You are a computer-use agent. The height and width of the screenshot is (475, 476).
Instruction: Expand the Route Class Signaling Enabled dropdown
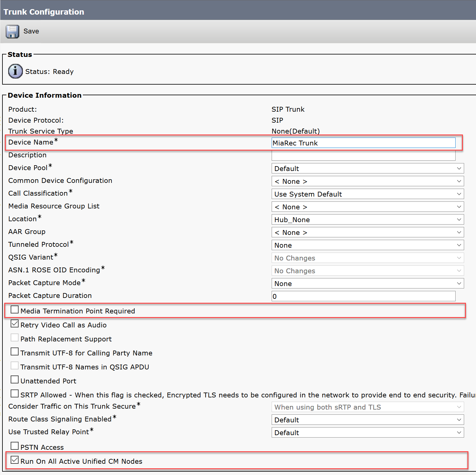368,420
